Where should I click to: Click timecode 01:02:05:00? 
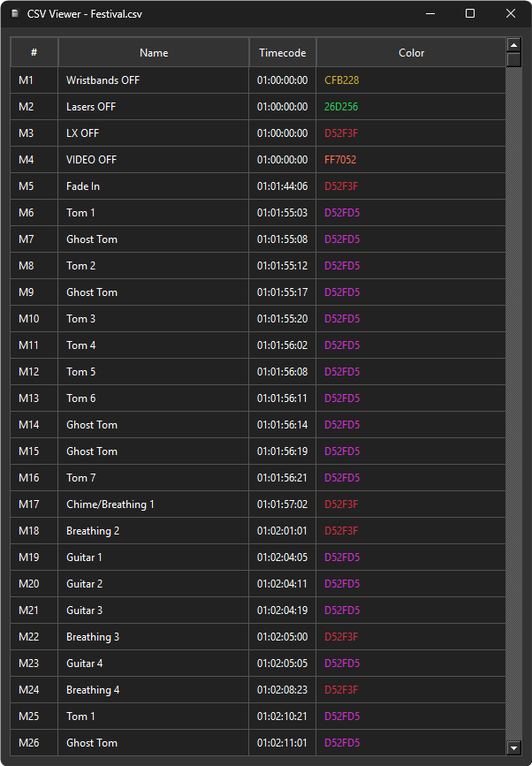click(283, 636)
